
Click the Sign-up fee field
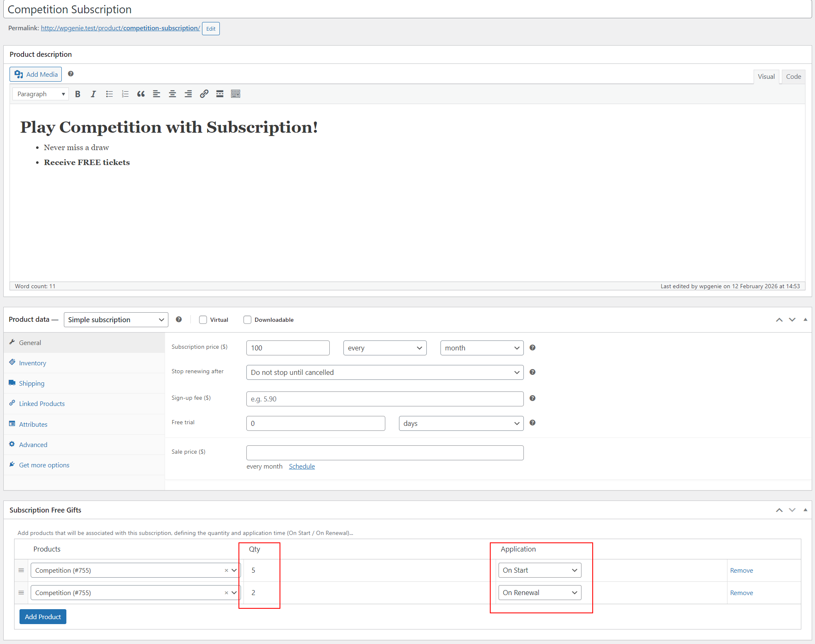(385, 399)
